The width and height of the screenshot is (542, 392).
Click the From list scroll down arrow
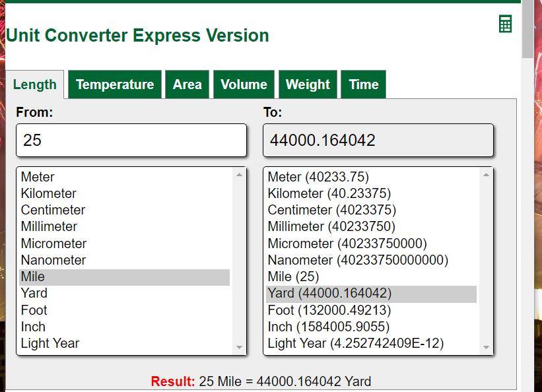click(239, 347)
